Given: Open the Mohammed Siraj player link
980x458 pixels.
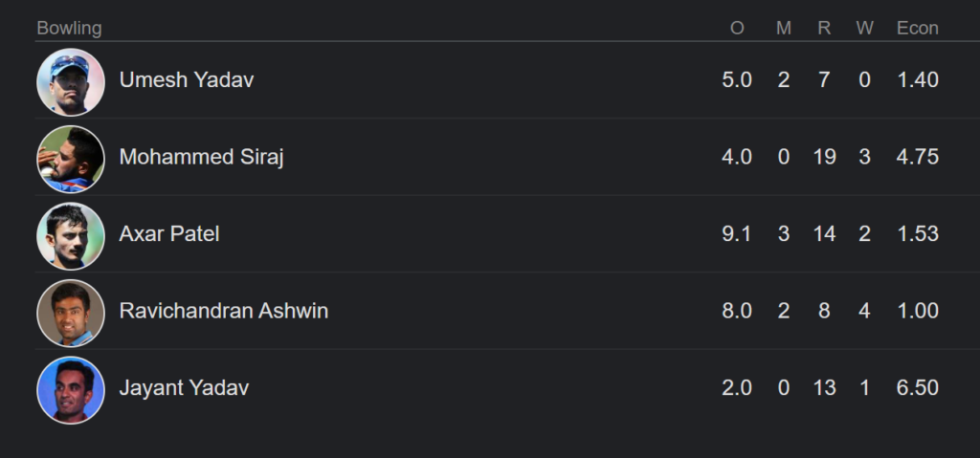Looking at the screenshot, I should tap(201, 157).
